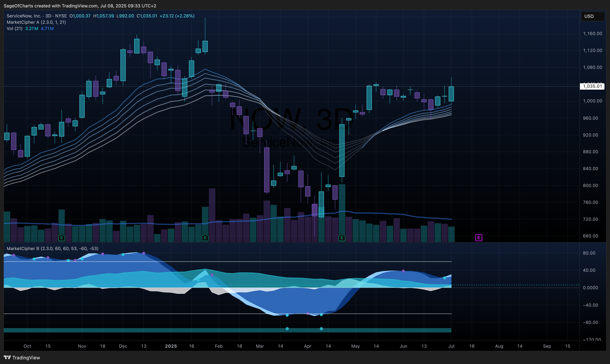
Task: Click the 840.00 price axis label
Action: (x=591, y=168)
